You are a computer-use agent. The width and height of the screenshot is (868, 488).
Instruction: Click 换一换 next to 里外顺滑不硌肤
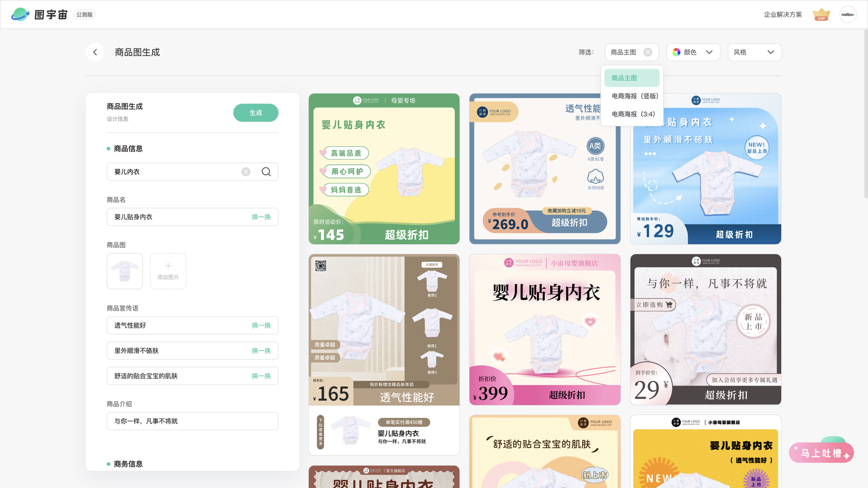261,351
